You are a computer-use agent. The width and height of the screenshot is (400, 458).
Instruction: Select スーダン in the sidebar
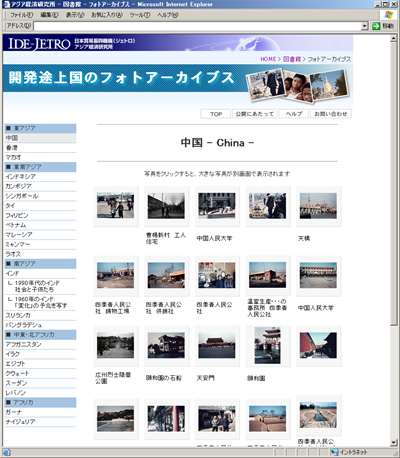40,383
